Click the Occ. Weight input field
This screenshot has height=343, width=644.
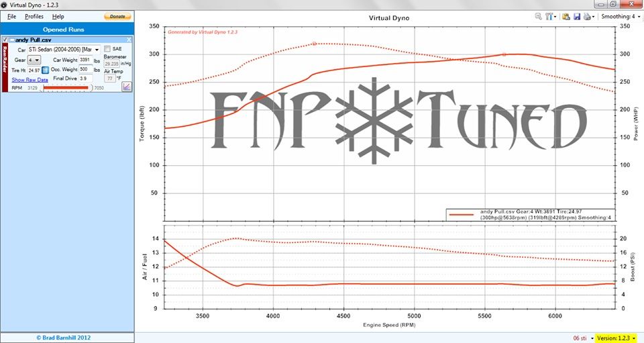pos(85,69)
